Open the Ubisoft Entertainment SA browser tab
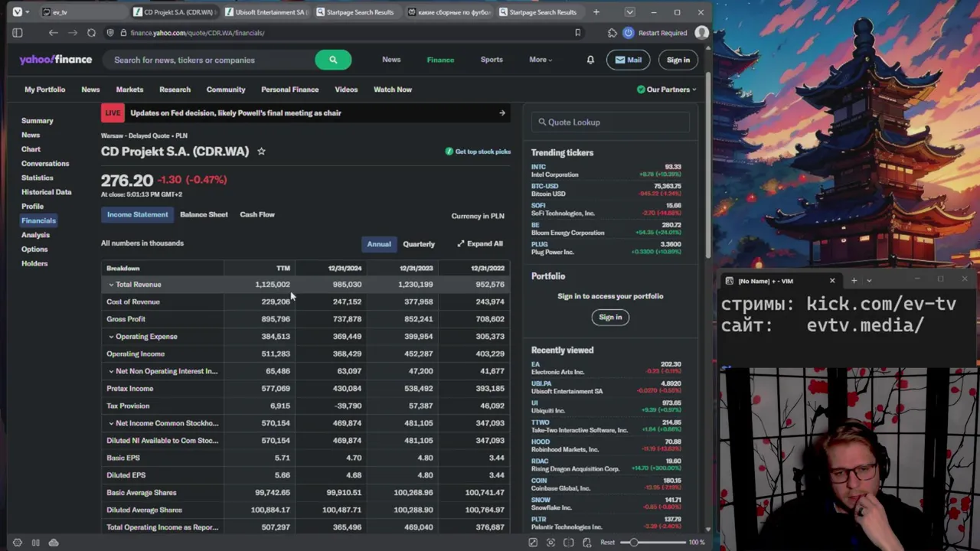The height and width of the screenshot is (551, 980). 265,12
